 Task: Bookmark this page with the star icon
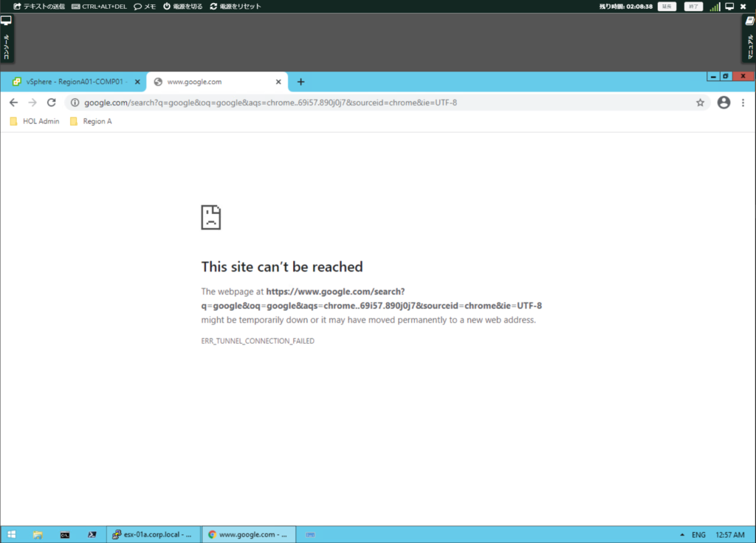coord(700,103)
